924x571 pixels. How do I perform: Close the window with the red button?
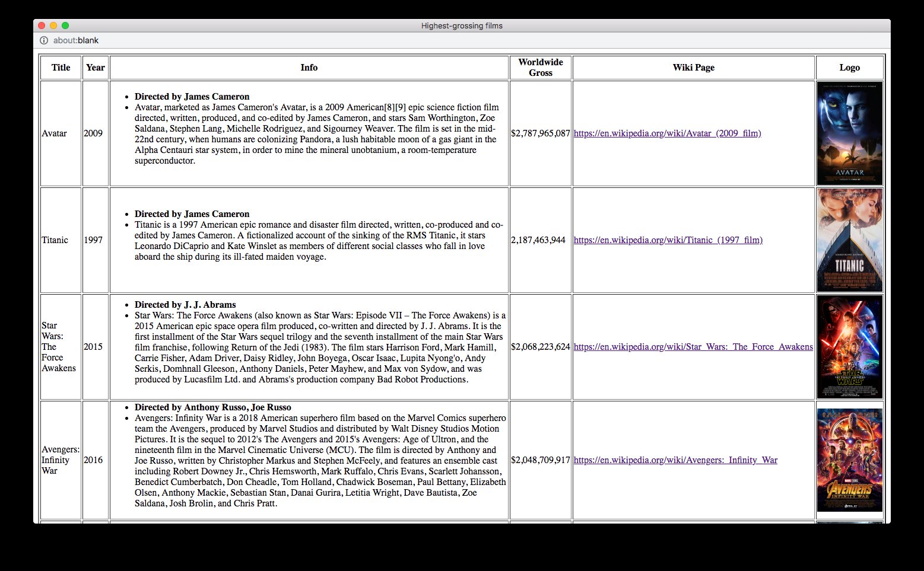[x=42, y=25]
